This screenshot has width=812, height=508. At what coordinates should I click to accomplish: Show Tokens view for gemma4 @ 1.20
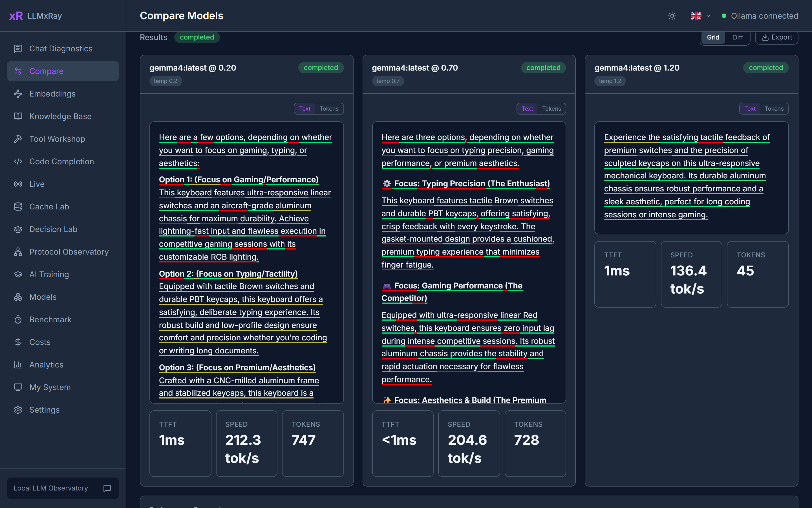coord(774,109)
